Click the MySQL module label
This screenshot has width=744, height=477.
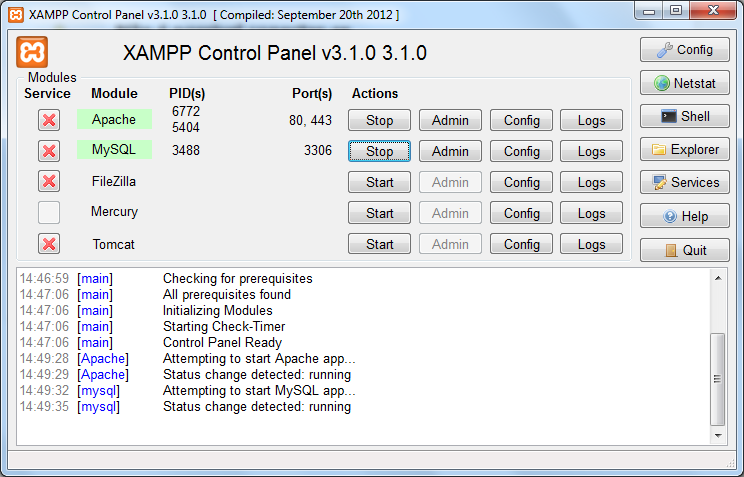click(114, 150)
